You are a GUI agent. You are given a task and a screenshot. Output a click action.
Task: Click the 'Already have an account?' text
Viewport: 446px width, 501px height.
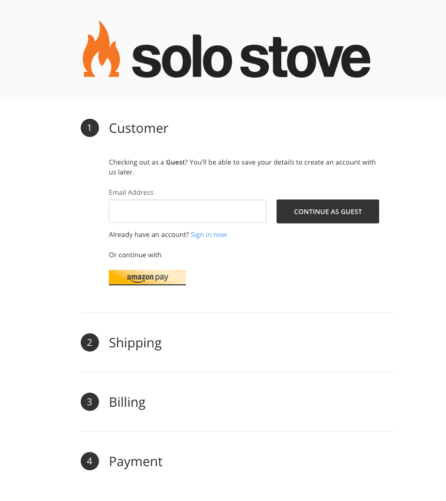point(149,235)
